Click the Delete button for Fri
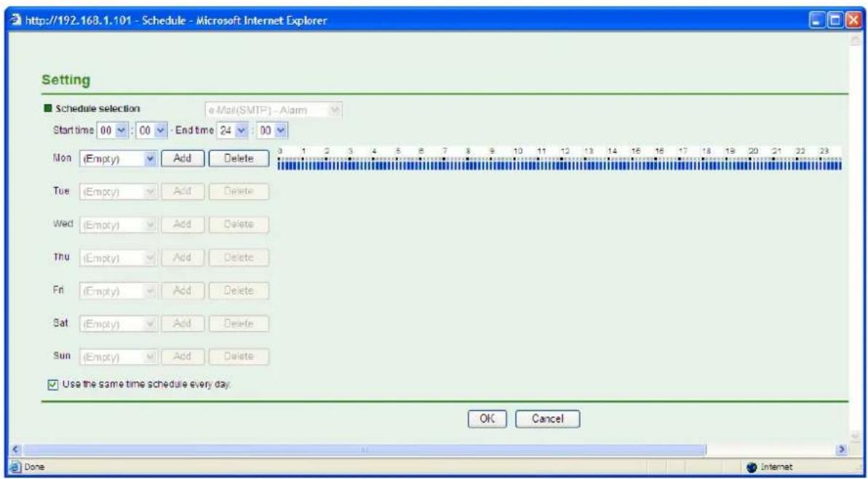The height and width of the screenshot is (479, 868). [x=239, y=291]
